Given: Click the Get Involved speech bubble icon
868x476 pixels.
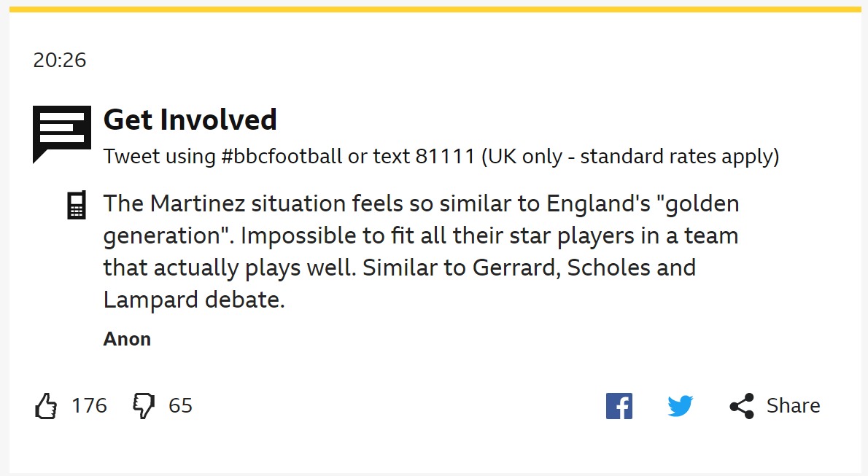Looking at the screenshot, I should 62,133.
